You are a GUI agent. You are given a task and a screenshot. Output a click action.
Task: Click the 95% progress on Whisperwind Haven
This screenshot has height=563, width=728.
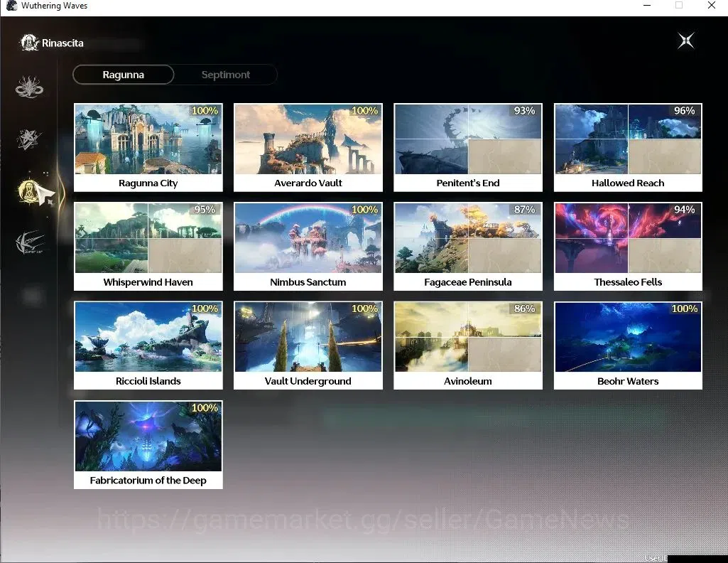pyautogui.click(x=205, y=210)
